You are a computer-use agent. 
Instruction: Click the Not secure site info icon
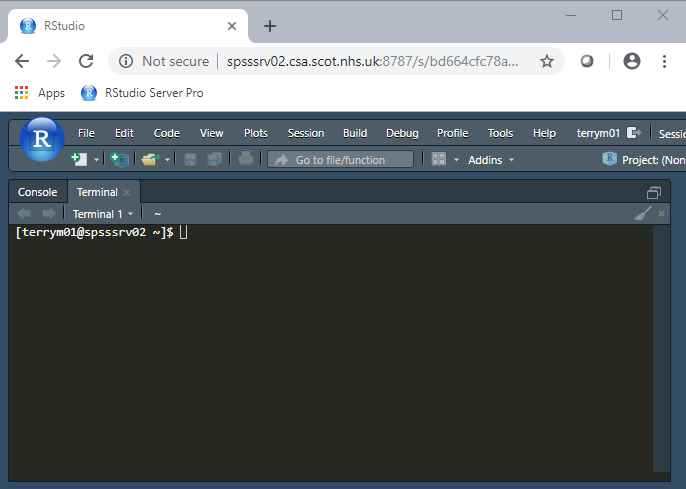pyautogui.click(x=126, y=61)
